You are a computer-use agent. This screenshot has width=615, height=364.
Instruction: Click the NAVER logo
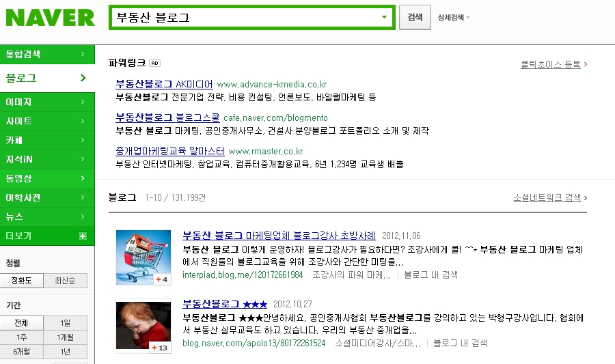coord(50,18)
